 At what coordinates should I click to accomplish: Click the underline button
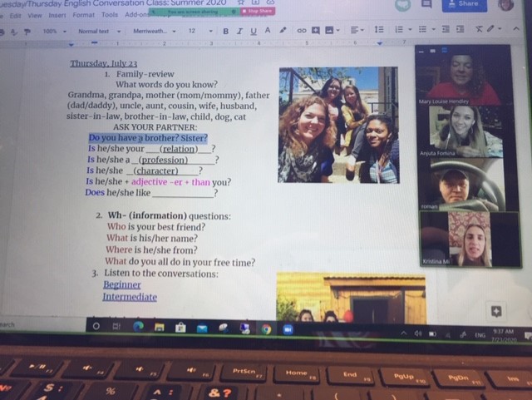pyautogui.click(x=251, y=31)
